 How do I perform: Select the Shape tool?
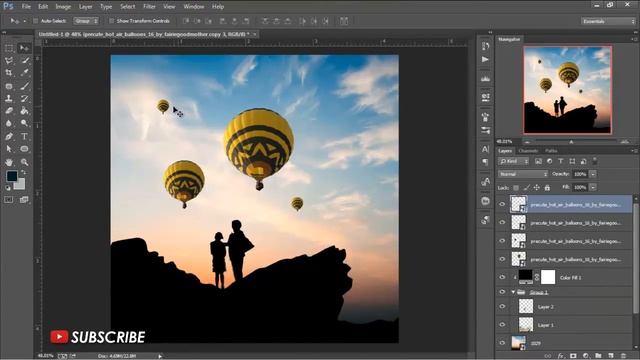tap(24, 149)
